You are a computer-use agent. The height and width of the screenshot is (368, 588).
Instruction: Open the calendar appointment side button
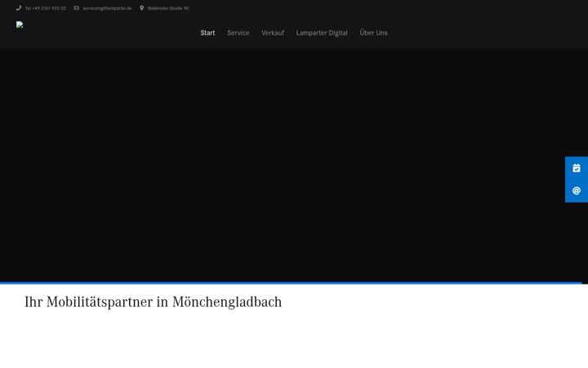tap(577, 168)
